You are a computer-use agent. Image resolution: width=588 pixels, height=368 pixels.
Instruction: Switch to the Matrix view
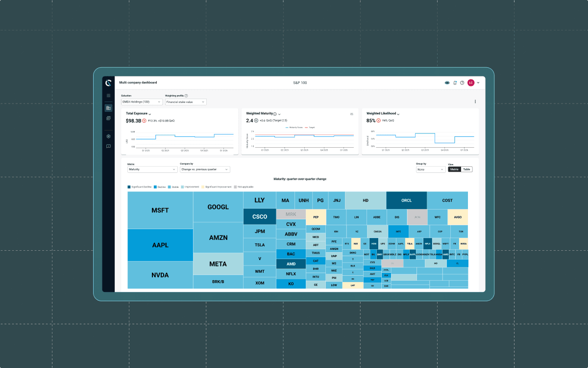pos(454,169)
